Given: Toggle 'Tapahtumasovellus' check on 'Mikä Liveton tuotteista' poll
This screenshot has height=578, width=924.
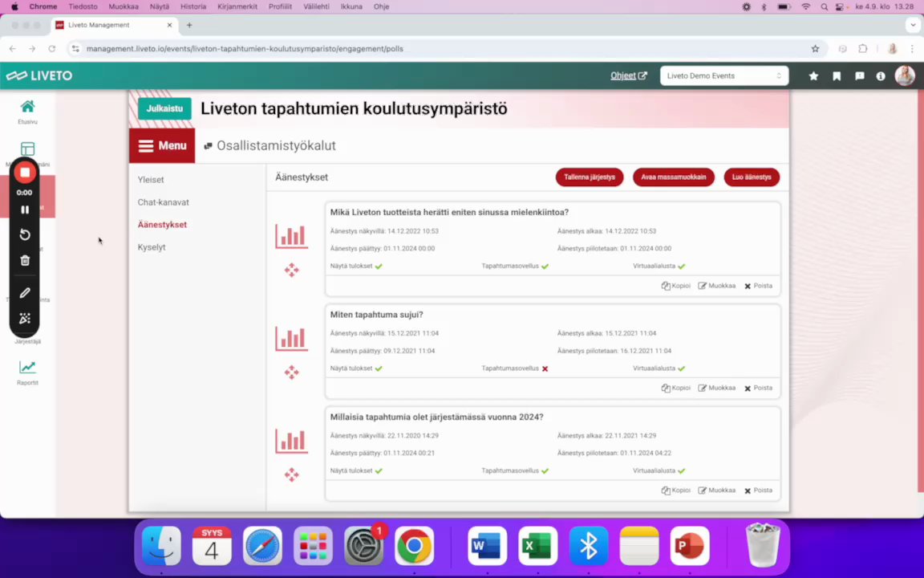Looking at the screenshot, I should click(x=545, y=266).
